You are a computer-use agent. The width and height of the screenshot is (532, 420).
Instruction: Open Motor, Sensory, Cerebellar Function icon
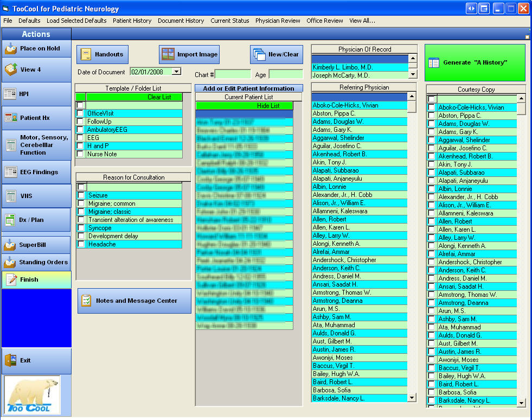tap(11, 145)
